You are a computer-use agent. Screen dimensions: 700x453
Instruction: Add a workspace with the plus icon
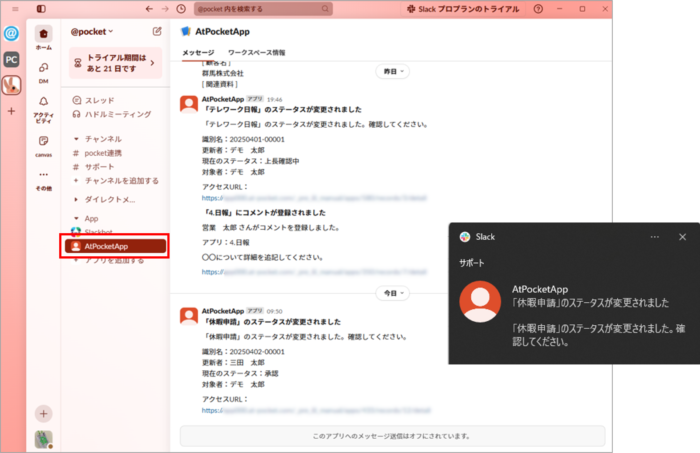[11, 111]
